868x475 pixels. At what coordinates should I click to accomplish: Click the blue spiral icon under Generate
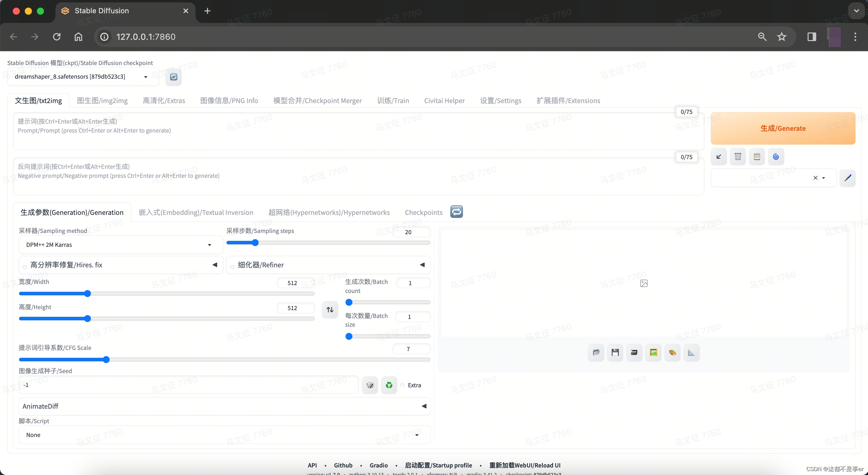[776, 156]
